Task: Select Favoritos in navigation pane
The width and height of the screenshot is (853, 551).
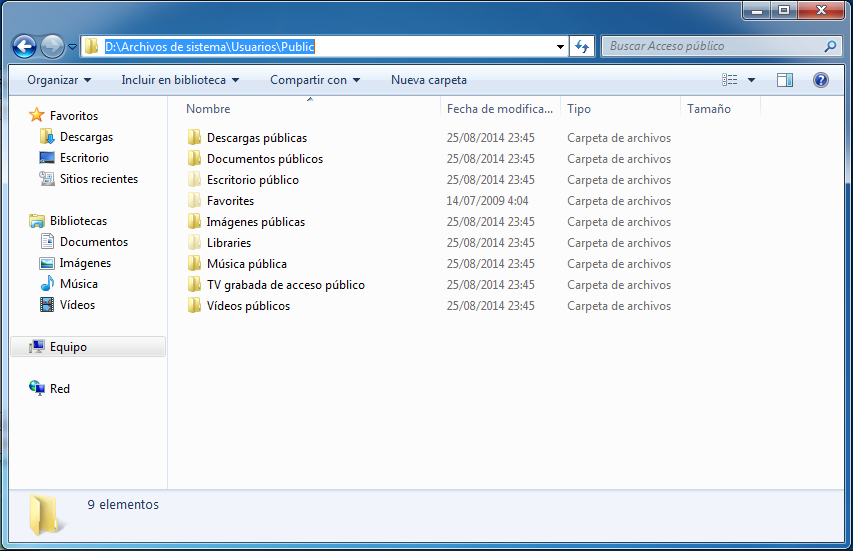Action: [64, 115]
